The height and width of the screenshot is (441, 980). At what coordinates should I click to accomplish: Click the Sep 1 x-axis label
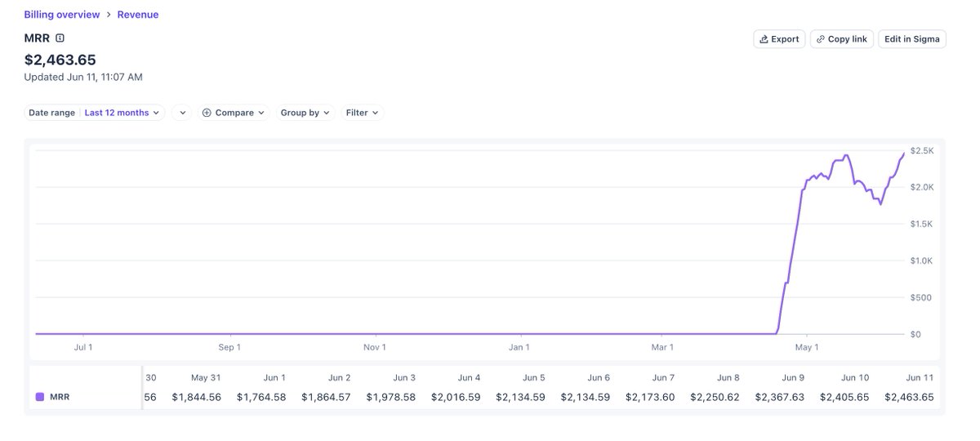click(229, 347)
